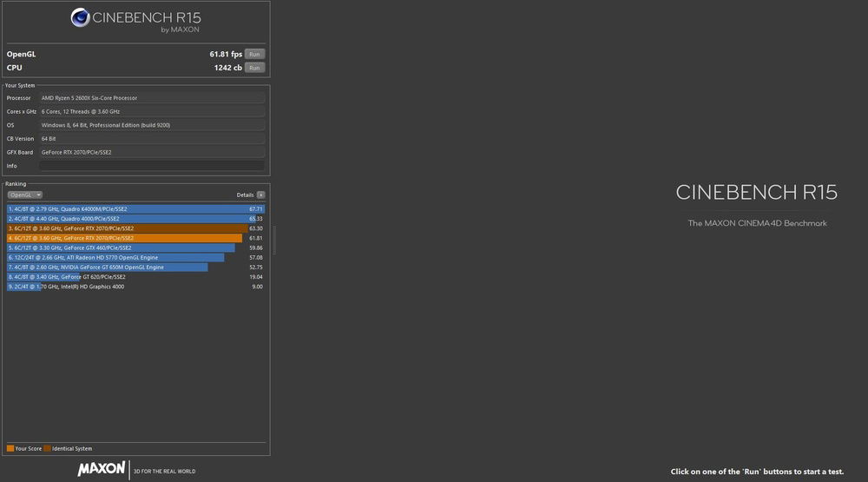Viewport: 868px width, 482px height.
Task: Click the Identical System legend swatch
Action: (47, 448)
